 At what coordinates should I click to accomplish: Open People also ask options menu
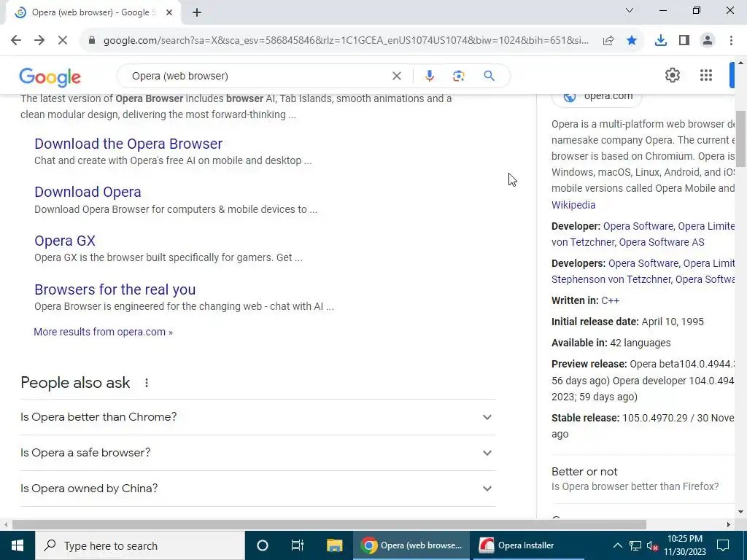[x=146, y=383]
